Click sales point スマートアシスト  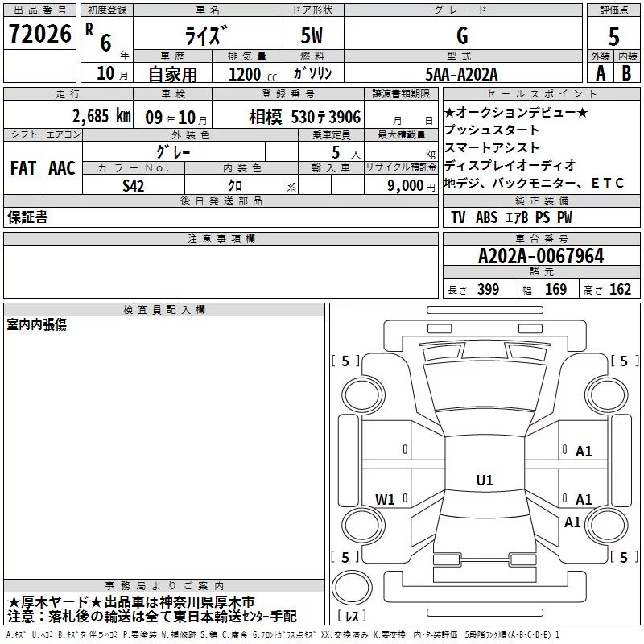(x=492, y=147)
